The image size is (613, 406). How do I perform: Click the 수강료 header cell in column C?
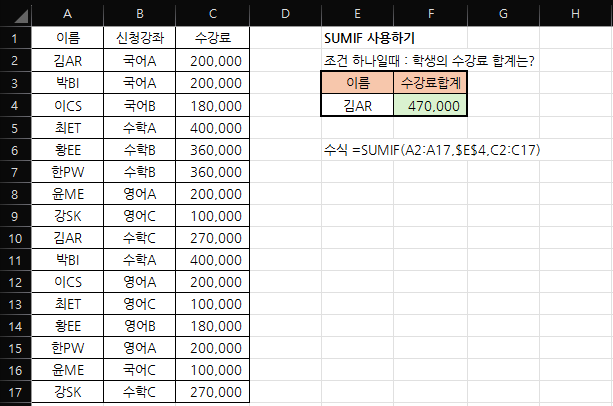[x=213, y=38]
